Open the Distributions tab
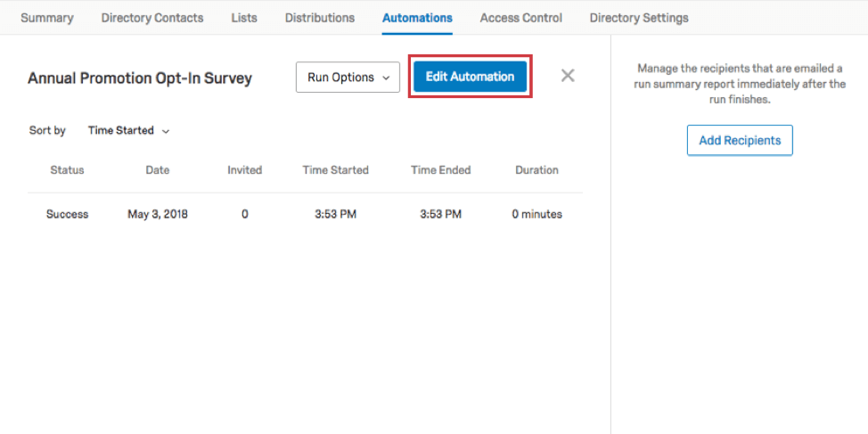868x434 pixels. 320,18
